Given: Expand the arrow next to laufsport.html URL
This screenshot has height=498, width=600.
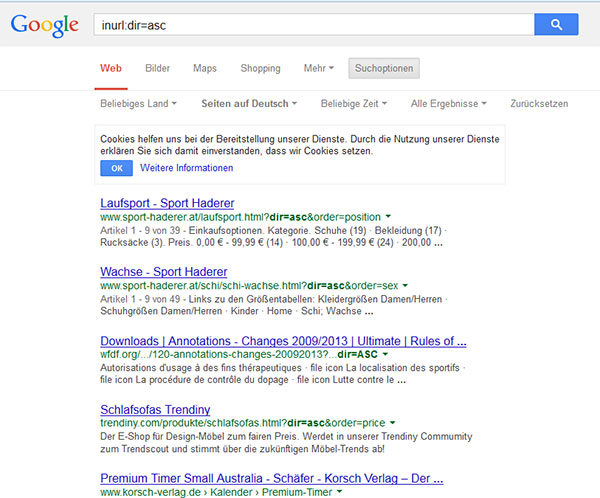Looking at the screenshot, I should pyautogui.click(x=388, y=217).
